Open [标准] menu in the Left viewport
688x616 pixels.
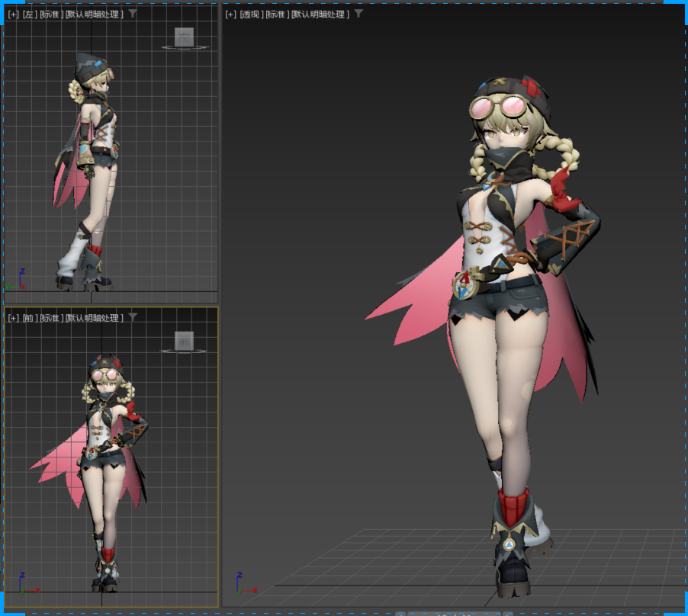pyautogui.click(x=51, y=14)
